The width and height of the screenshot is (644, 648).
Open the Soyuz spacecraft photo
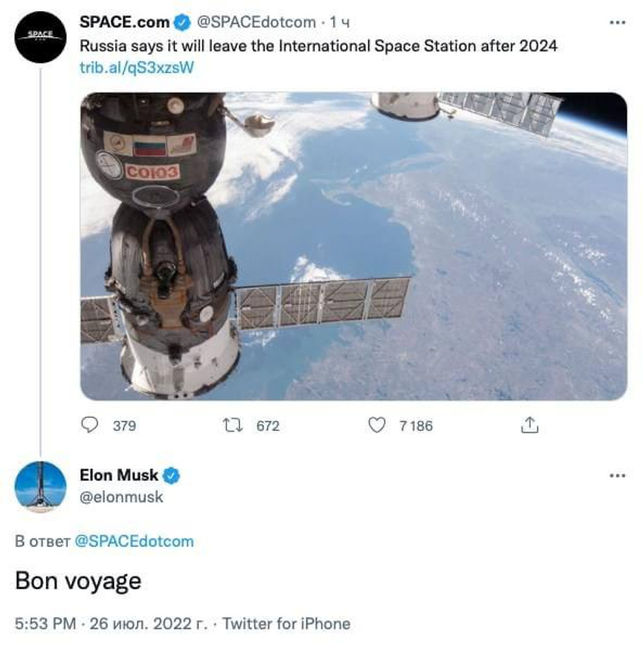tap(353, 246)
